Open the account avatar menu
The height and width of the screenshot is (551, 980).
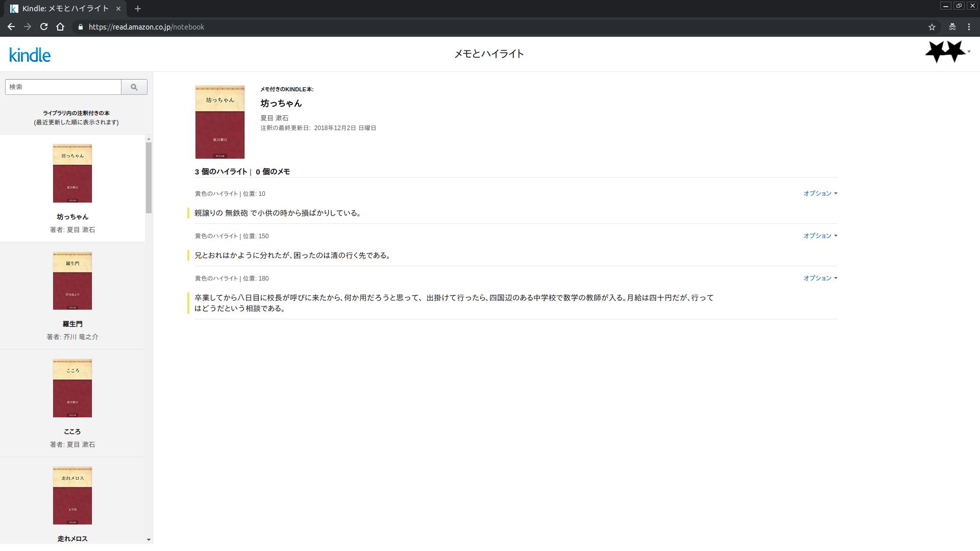tap(947, 52)
